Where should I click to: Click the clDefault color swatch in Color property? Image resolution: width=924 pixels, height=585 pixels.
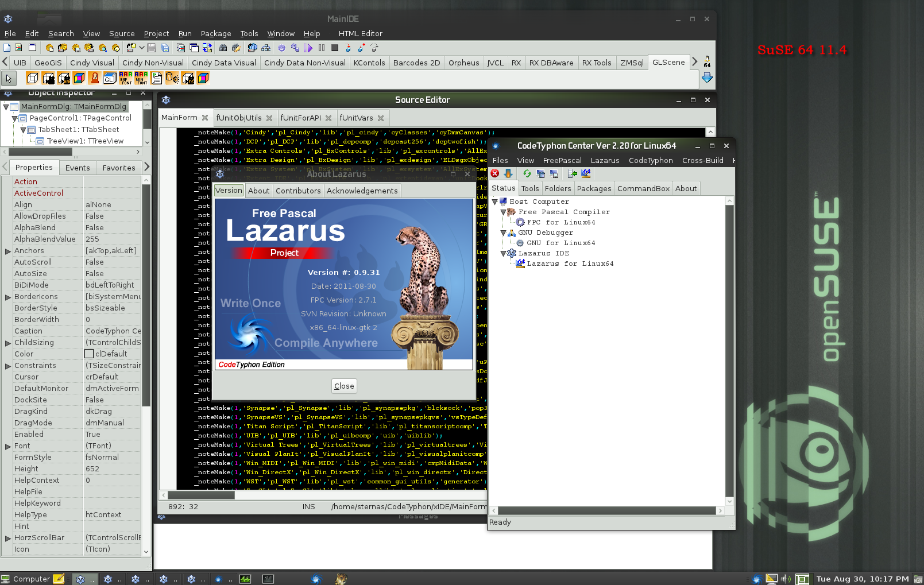[89, 354]
